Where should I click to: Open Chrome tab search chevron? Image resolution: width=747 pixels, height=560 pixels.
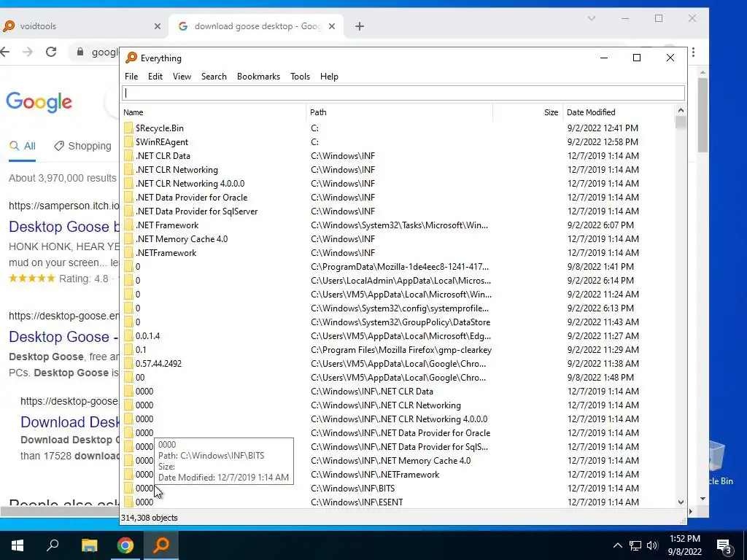pyautogui.click(x=591, y=18)
